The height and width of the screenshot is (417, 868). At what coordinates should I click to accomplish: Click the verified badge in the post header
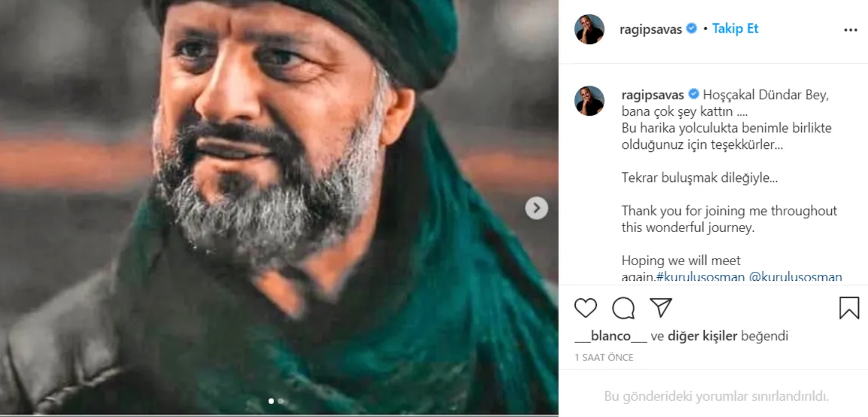pos(692,28)
